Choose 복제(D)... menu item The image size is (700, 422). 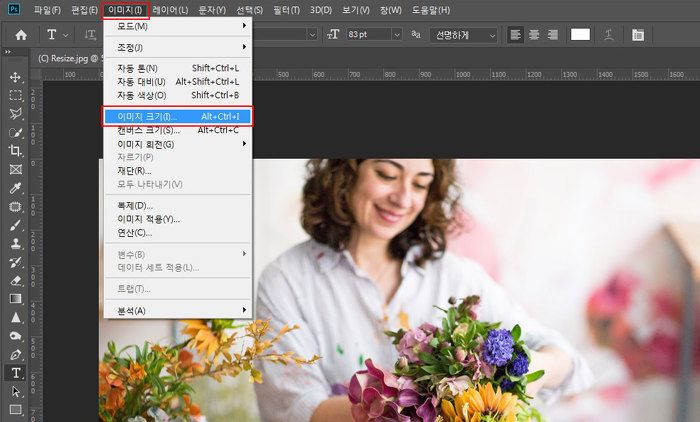pyautogui.click(x=178, y=206)
